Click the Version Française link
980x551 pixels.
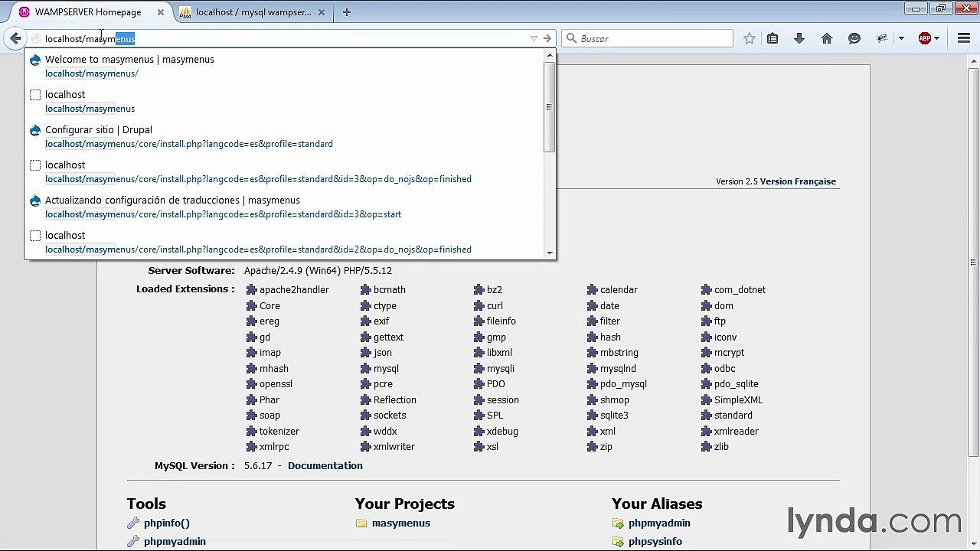[x=798, y=182]
